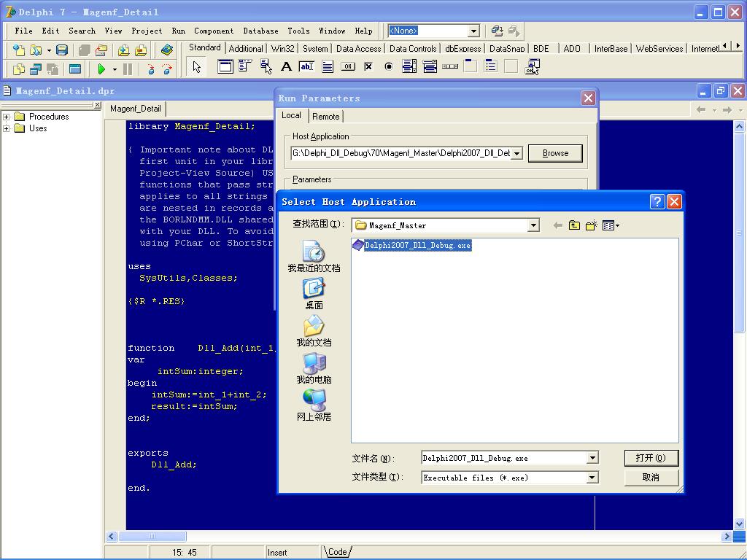
Task: Select the CheckBox component in the palette
Action: coord(368,67)
